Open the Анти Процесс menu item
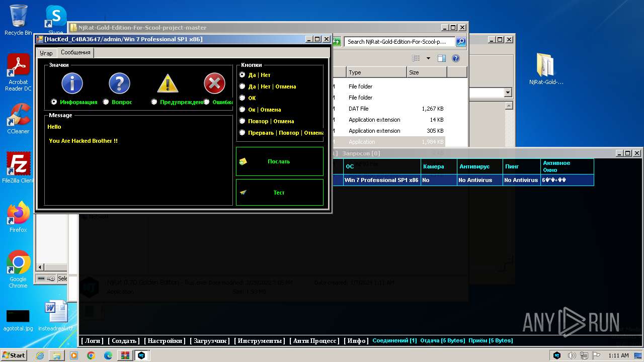This screenshot has height=362, width=644. pyautogui.click(x=314, y=340)
